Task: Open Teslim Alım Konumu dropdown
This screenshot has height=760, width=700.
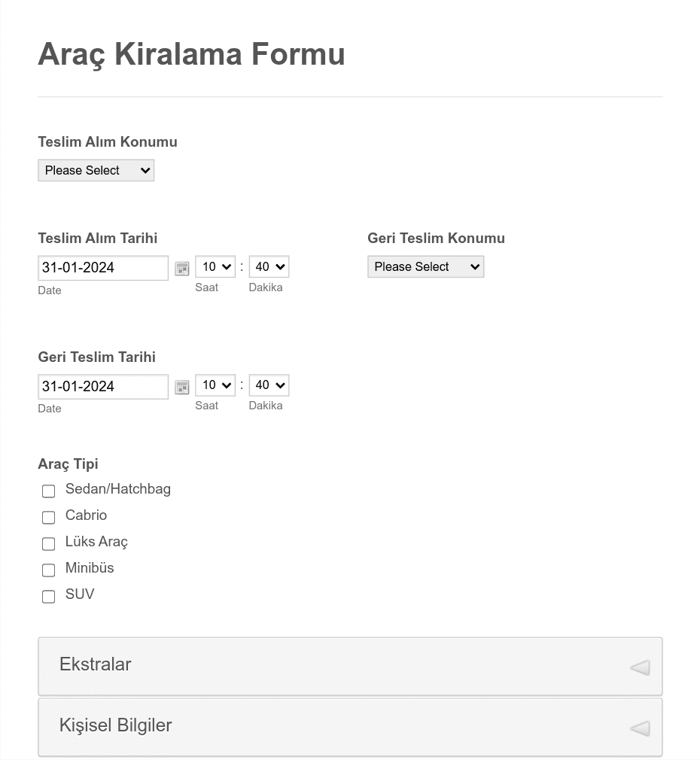Action: click(x=96, y=171)
